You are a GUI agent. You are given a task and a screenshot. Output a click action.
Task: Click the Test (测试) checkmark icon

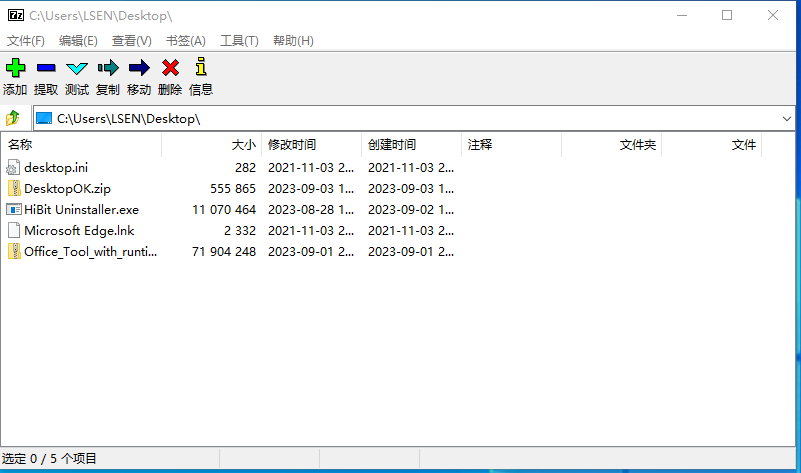77,68
